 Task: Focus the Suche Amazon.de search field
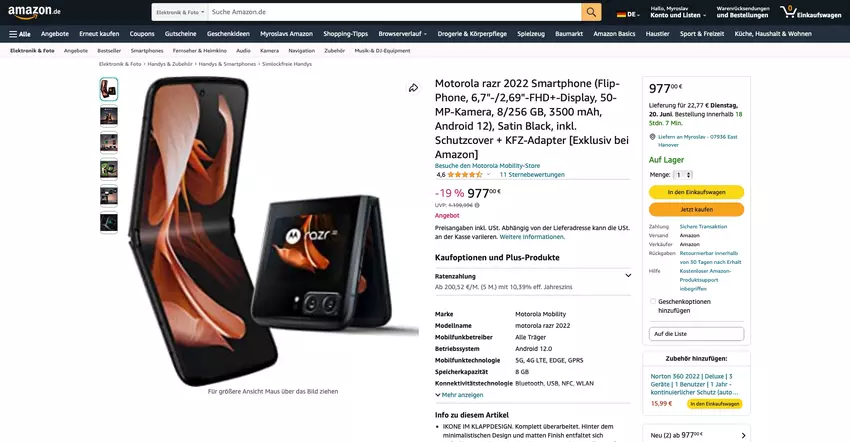pyautogui.click(x=395, y=12)
